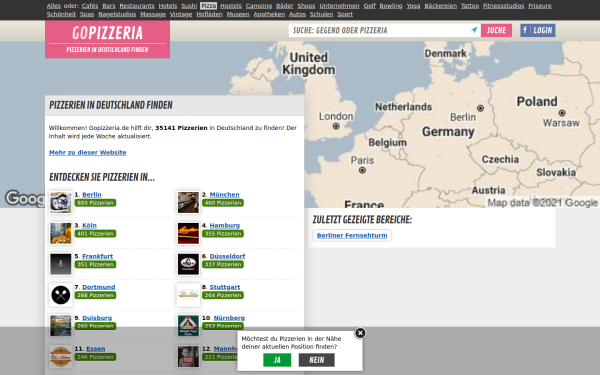Select Alles in top category menu
This screenshot has width=600, height=375.
(54, 6)
